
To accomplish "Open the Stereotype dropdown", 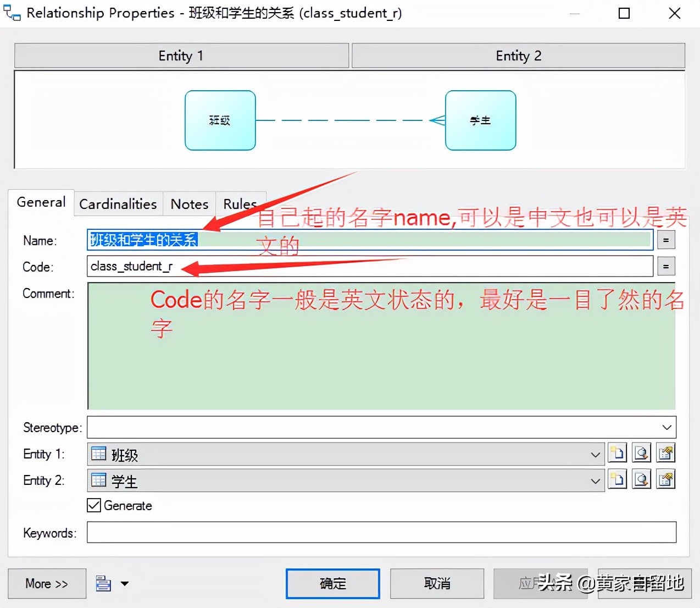I will click(666, 427).
